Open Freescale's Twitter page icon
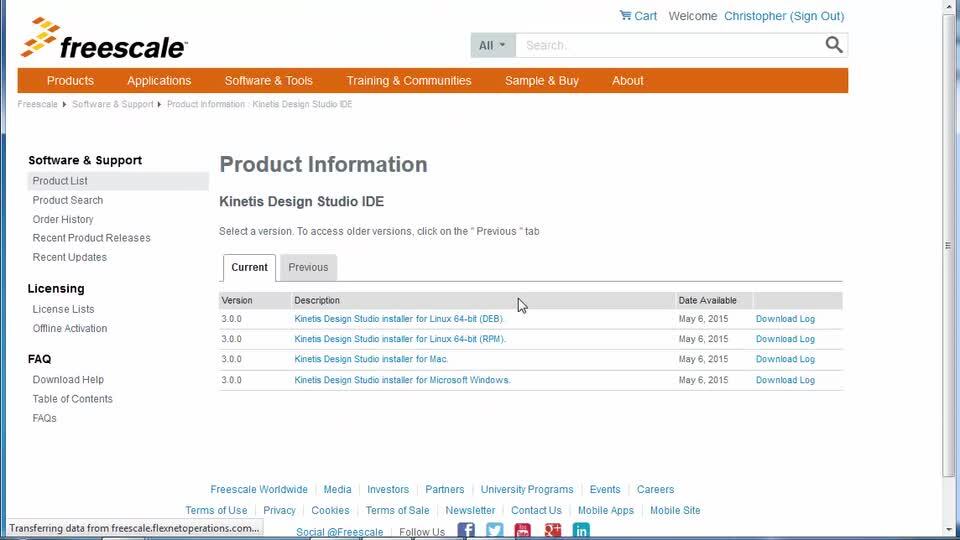 pos(495,530)
